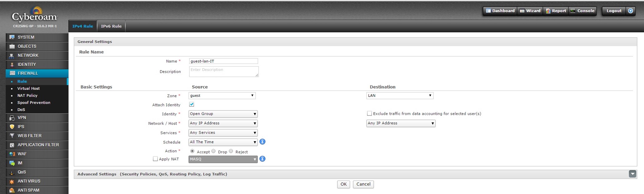Enable Exclude traffic from data accounting
Viewport: 644px width, 194px height.
(x=369, y=114)
